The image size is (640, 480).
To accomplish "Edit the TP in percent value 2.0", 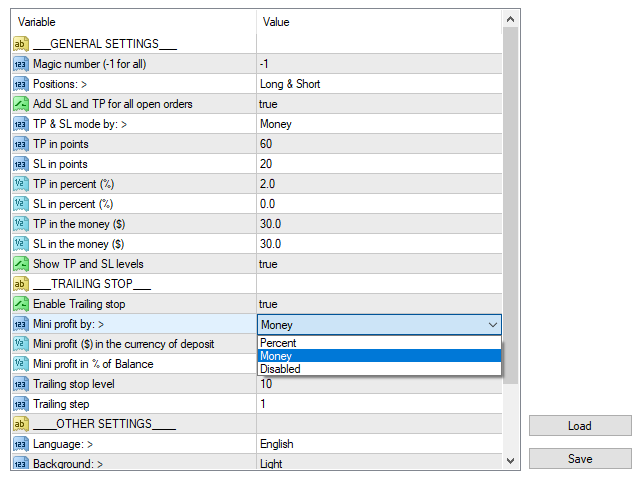I will tap(379, 184).
